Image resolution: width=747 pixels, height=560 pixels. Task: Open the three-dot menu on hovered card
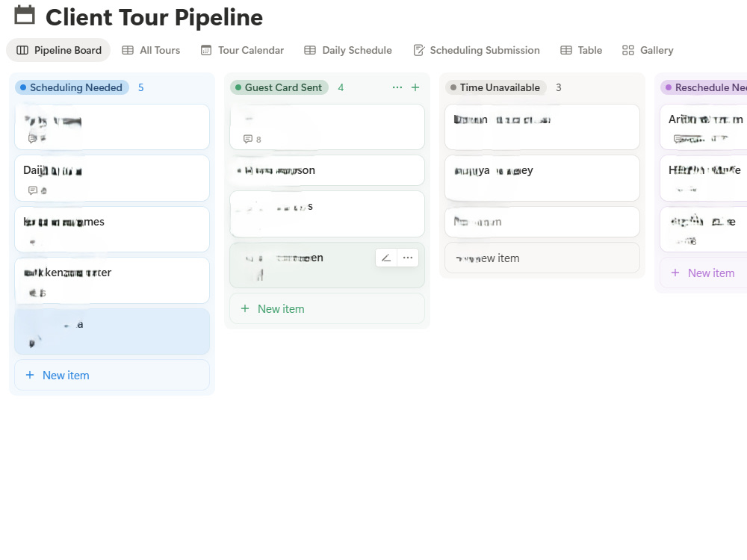point(408,258)
